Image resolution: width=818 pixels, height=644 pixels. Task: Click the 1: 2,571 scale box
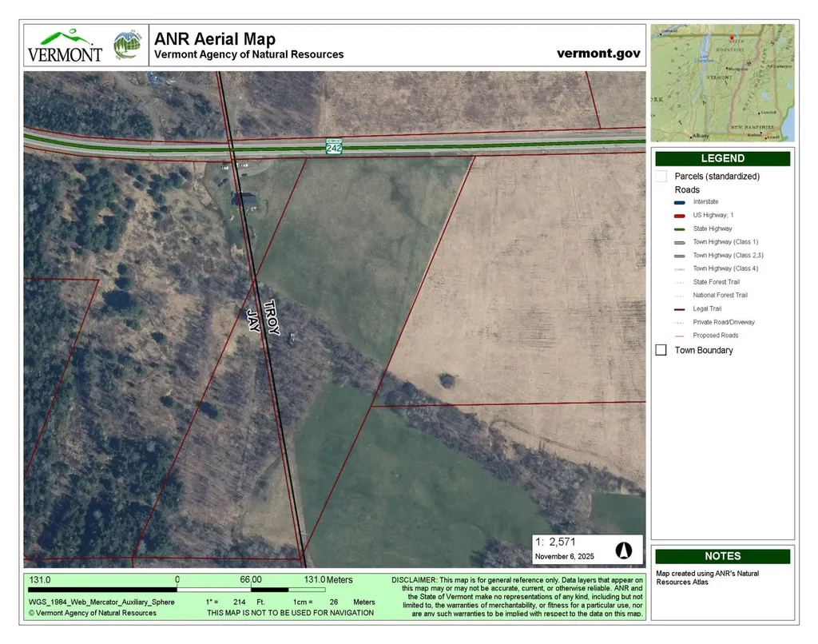pyautogui.click(x=588, y=548)
